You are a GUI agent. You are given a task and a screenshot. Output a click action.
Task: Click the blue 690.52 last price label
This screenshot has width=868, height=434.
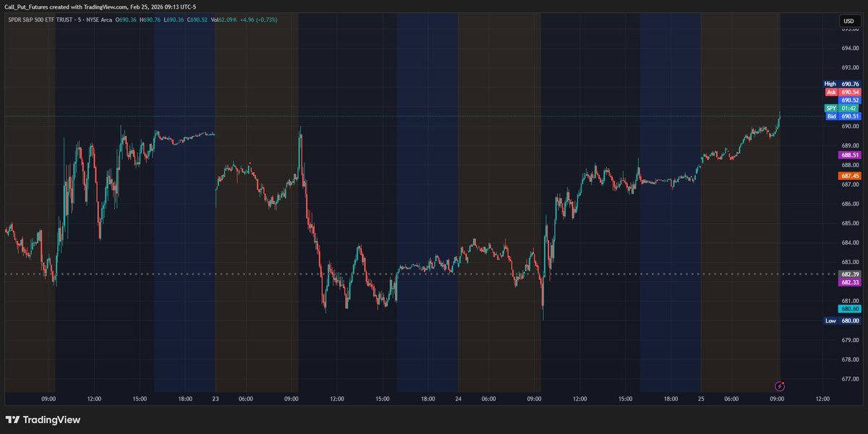(850, 100)
